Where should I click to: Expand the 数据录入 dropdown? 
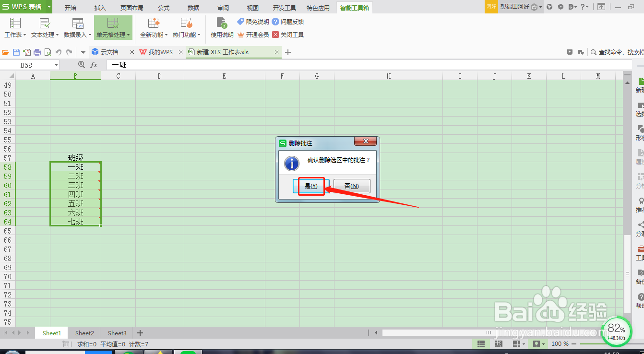pyautogui.click(x=90, y=35)
